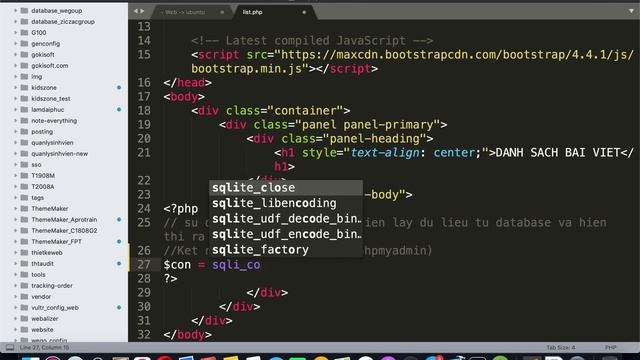Viewport: 640px width, 360px height.
Task: Click Line 27, Column 10 status text
Action: pos(44,348)
